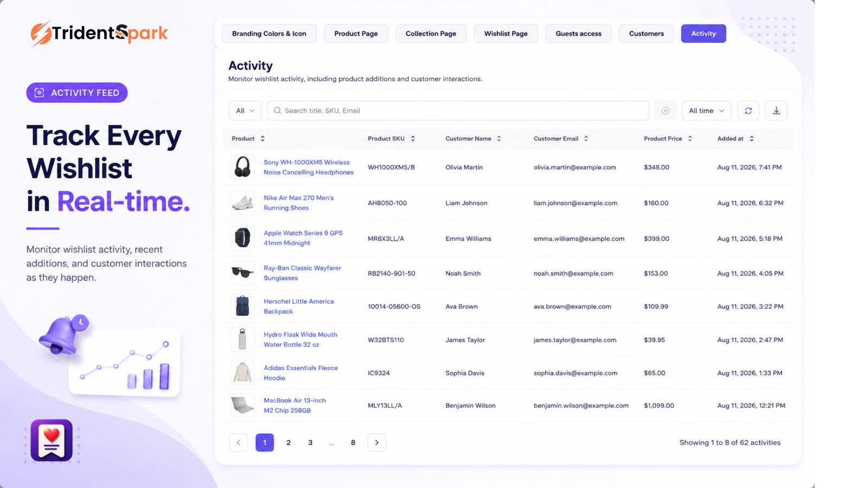This screenshot has width=868, height=488.
Task: Open Sony headphones product thumbnail
Action: click(242, 167)
